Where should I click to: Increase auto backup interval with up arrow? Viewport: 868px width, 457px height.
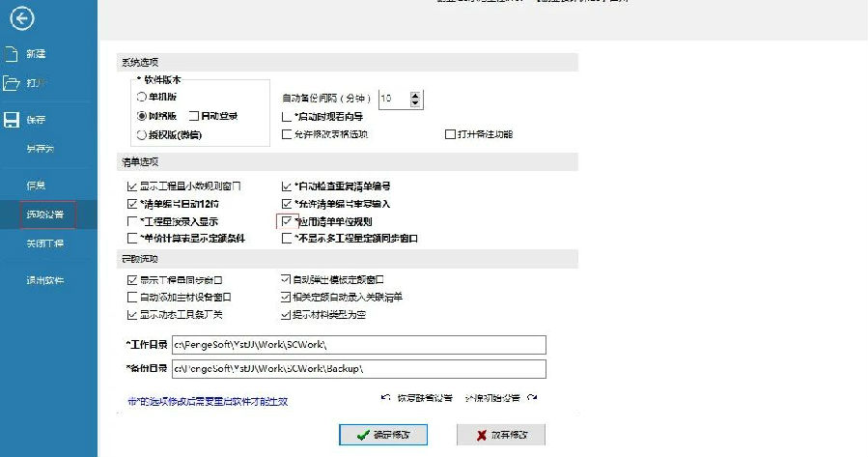[x=415, y=95]
